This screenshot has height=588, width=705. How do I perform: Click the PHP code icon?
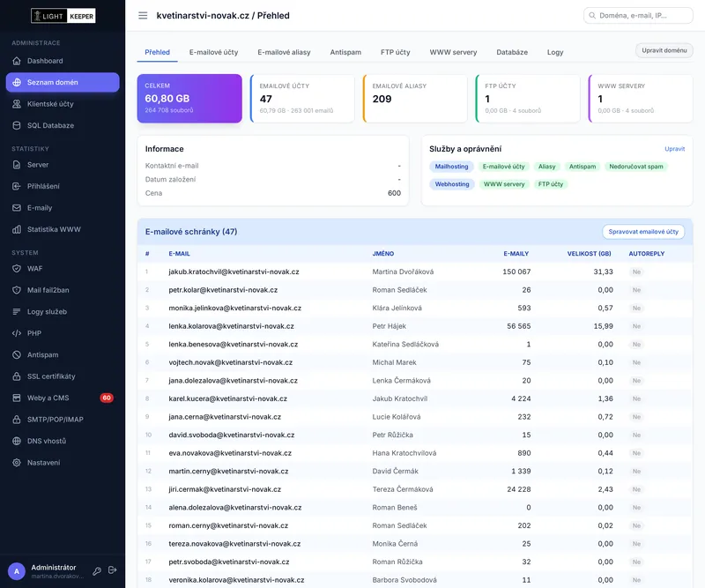coord(17,333)
